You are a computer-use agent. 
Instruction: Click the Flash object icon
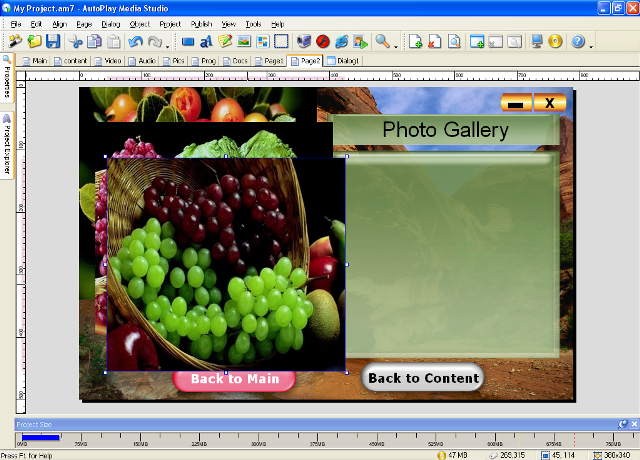pyautogui.click(x=323, y=42)
